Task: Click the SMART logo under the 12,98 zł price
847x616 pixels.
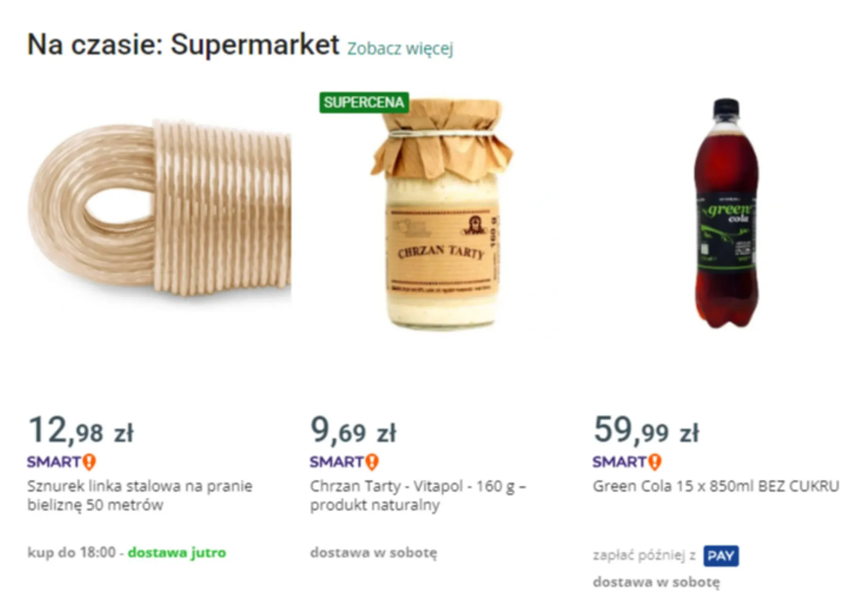Action: (61, 462)
